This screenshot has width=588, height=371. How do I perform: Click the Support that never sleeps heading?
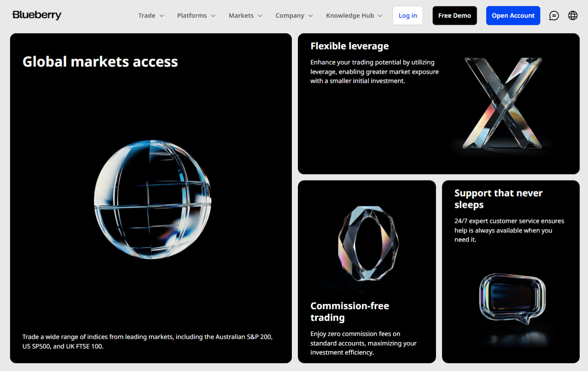(498, 199)
